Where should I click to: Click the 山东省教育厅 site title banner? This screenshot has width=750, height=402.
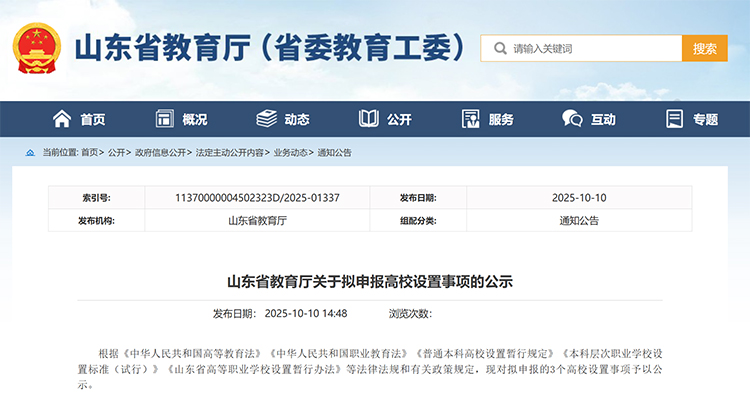point(270,48)
